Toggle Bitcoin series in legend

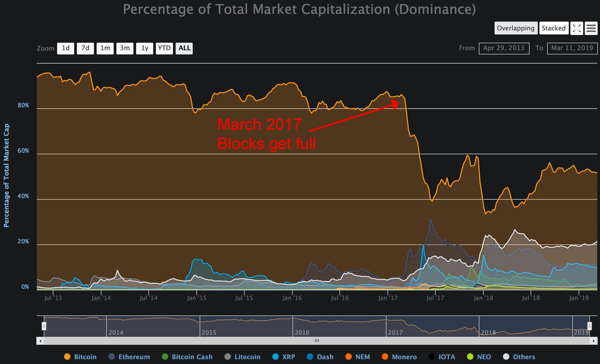pos(80,357)
